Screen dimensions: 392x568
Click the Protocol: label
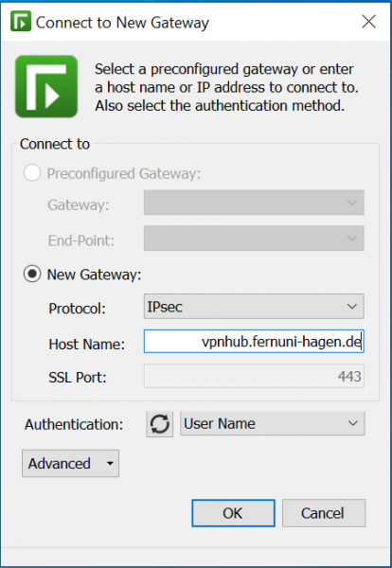77,309
